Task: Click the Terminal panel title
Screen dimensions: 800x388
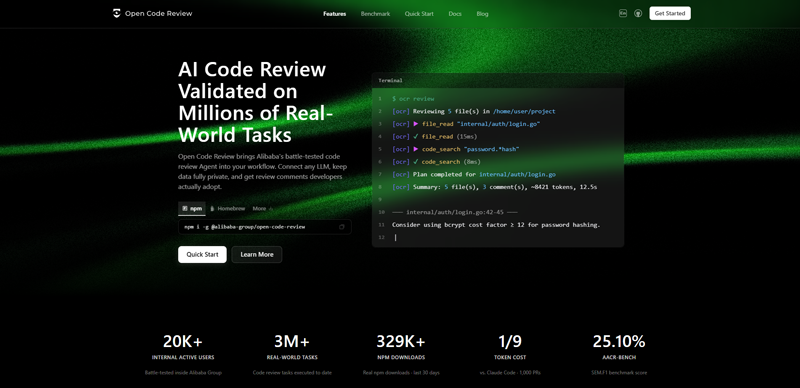Action: tap(390, 80)
